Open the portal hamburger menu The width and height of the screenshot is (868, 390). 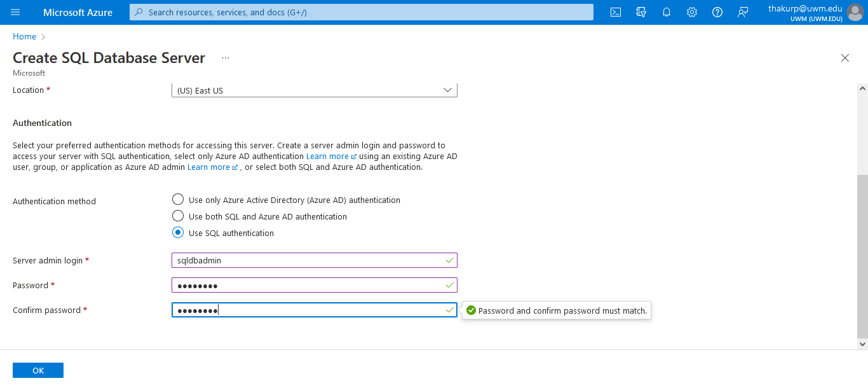pyautogui.click(x=16, y=11)
